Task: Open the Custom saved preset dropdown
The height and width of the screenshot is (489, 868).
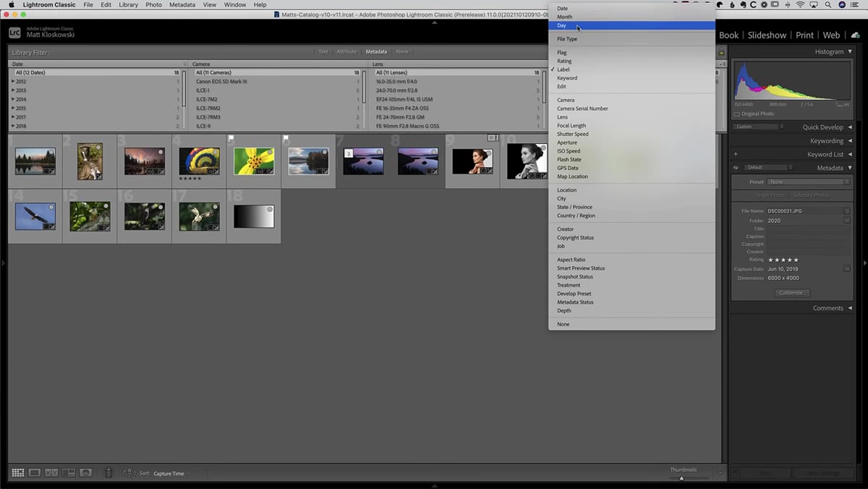Action: tap(759, 127)
